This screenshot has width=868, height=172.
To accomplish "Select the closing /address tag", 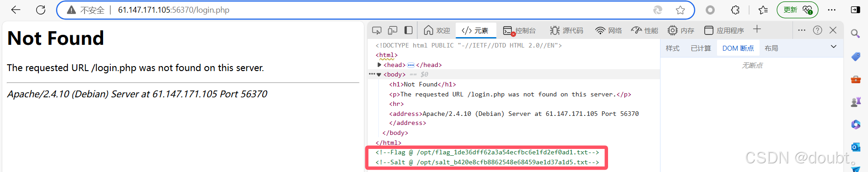I will pyautogui.click(x=407, y=123).
